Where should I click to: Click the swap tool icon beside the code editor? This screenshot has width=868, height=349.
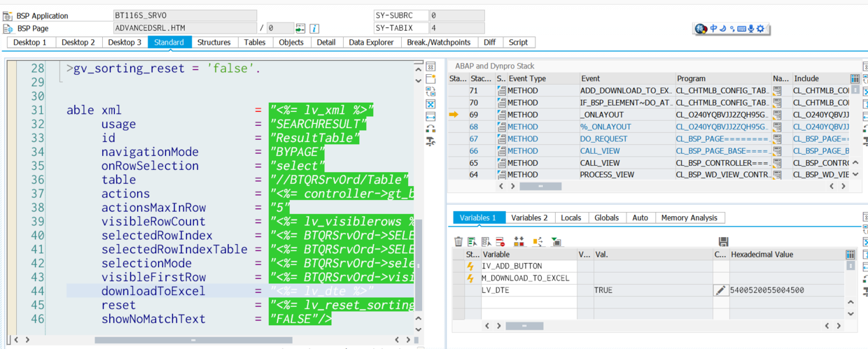430,92
